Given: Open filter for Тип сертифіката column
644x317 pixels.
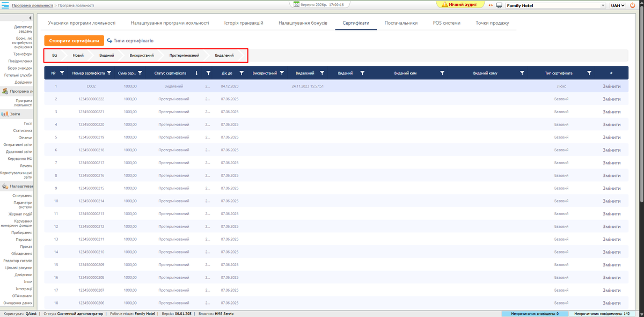Looking at the screenshot, I should pos(589,73).
